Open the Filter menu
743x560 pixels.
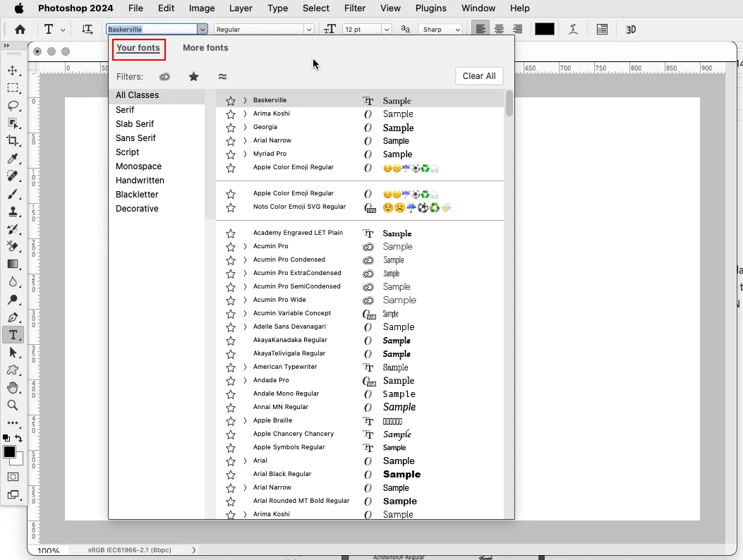click(354, 8)
